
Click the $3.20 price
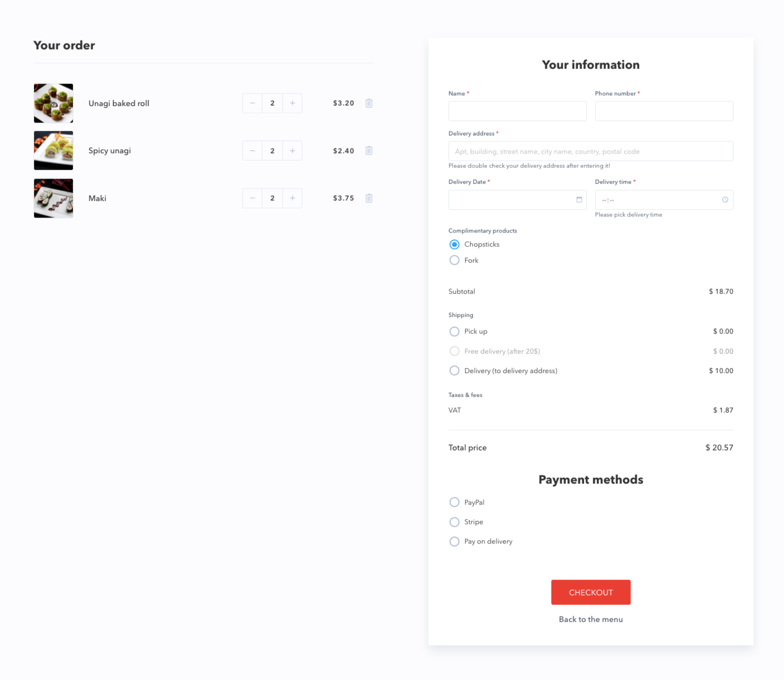pyautogui.click(x=343, y=103)
